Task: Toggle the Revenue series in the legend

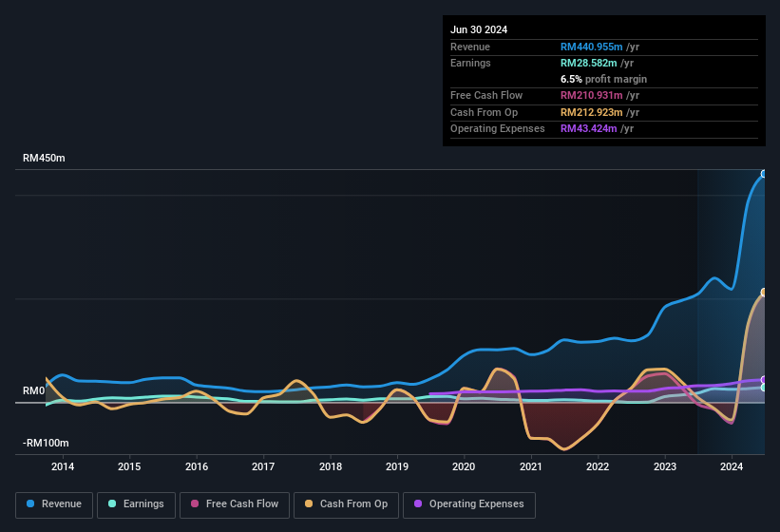Action: tap(54, 504)
